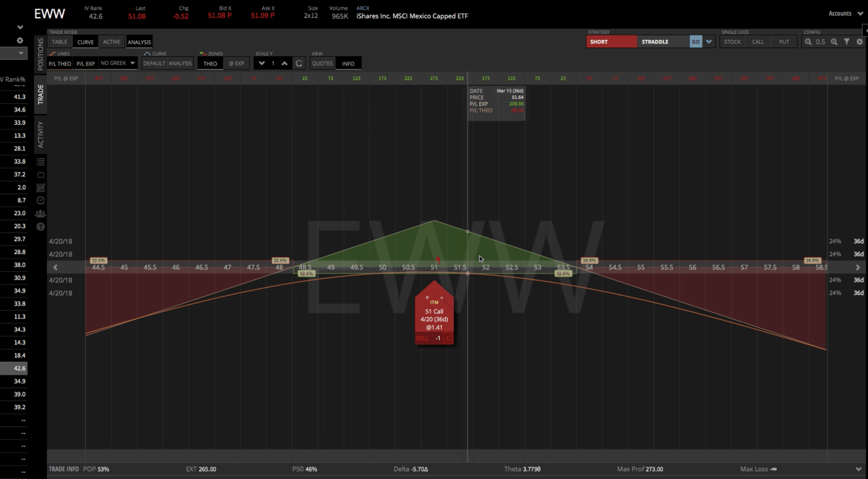This screenshot has width=868, height=479.
Task: Select Curve trade mode
Action: pos(86,42)
